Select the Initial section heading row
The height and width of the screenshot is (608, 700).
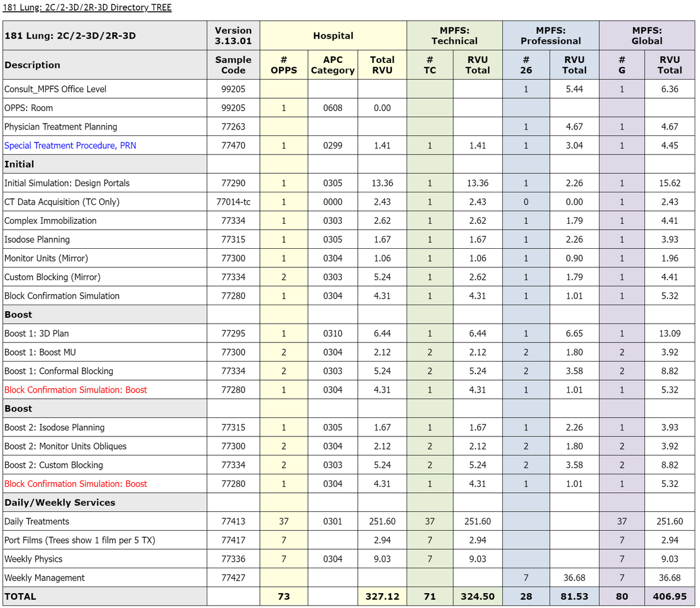click(19, 164)
